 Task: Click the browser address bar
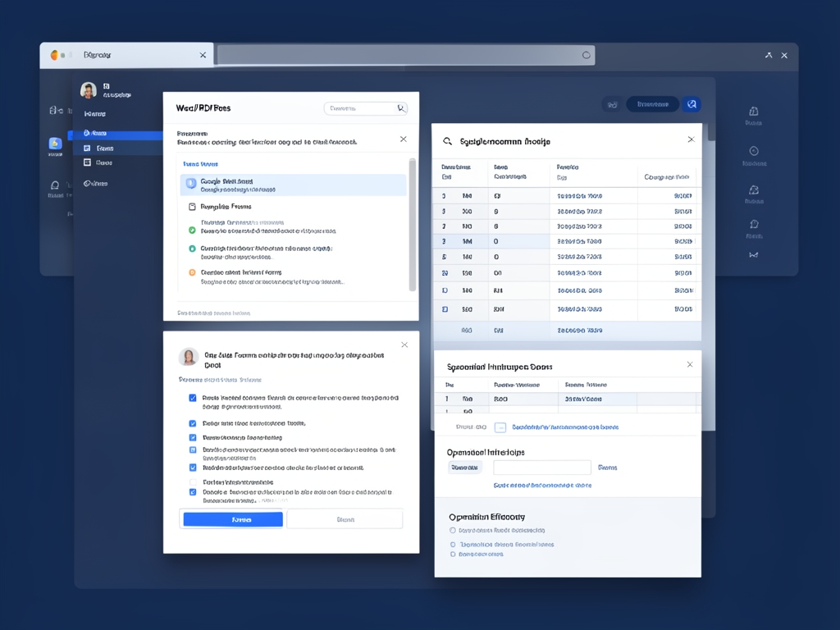click(x=405, y=55)
